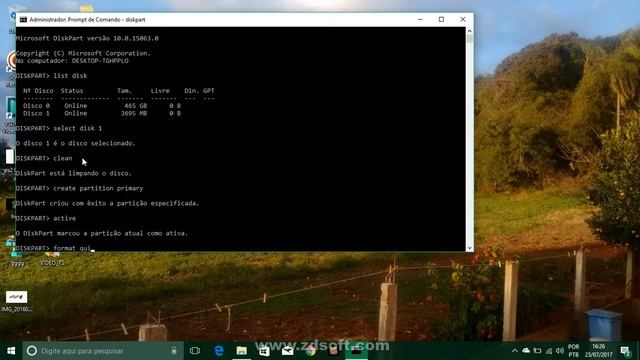The image size is (640, 360).
Task: Open File Explorer from taskbar
Action: click(x=242, y=351)
